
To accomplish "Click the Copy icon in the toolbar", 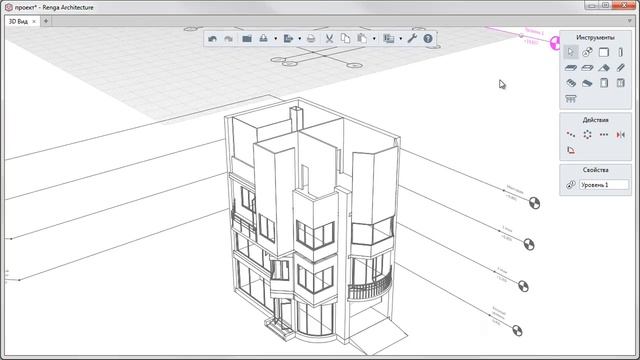I will pyautogui.click(x=345, y=39).
